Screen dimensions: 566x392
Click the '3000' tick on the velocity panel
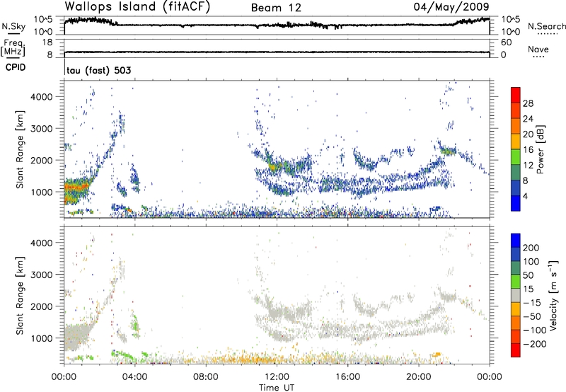[x=41, y=275]
